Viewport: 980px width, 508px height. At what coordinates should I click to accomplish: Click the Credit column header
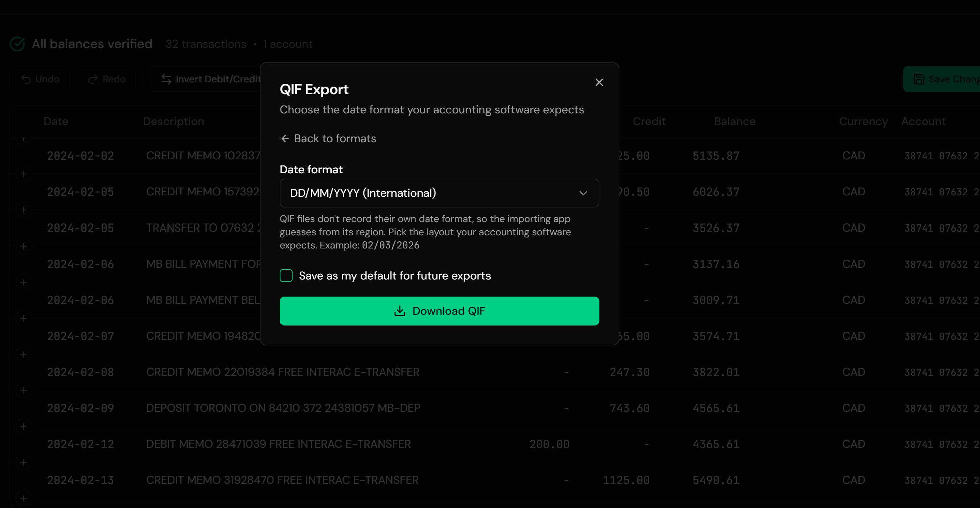click(x=649, y=122)
